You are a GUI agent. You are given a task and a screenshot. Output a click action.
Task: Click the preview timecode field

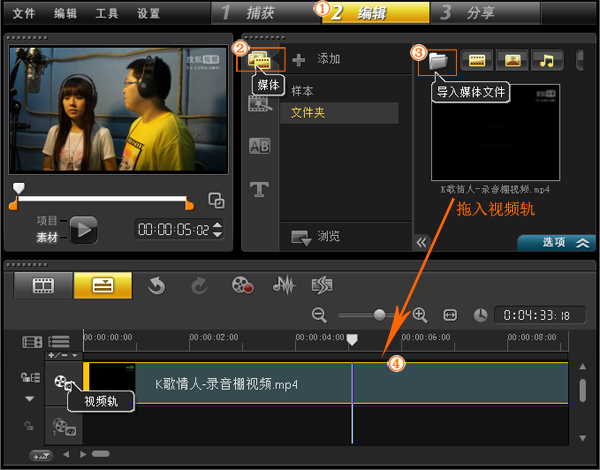[173, 229]
